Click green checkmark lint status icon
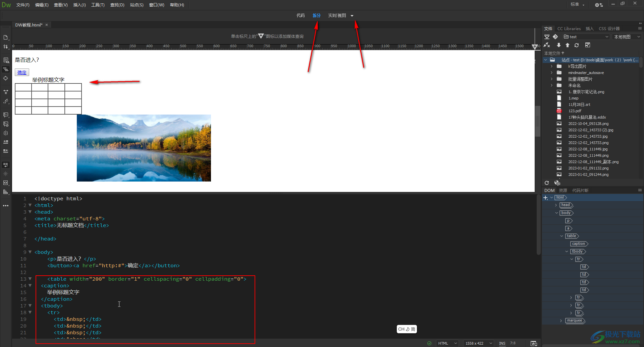 (429, 343)
